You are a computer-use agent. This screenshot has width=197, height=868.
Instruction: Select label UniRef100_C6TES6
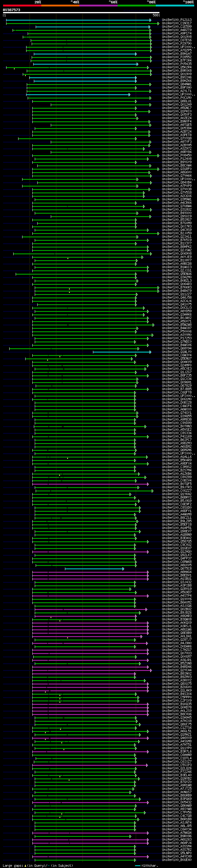coord(177,40)
